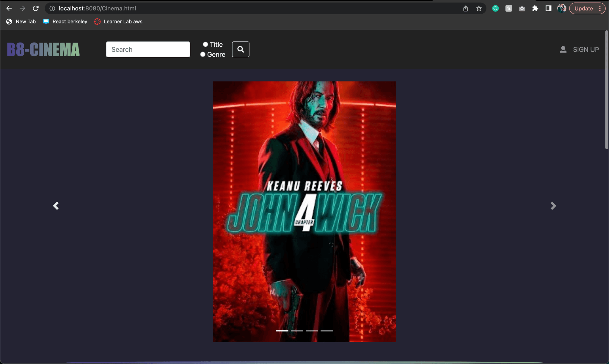
Task: Open the Grammarly extension icon
Action: (x=495, y=8)
